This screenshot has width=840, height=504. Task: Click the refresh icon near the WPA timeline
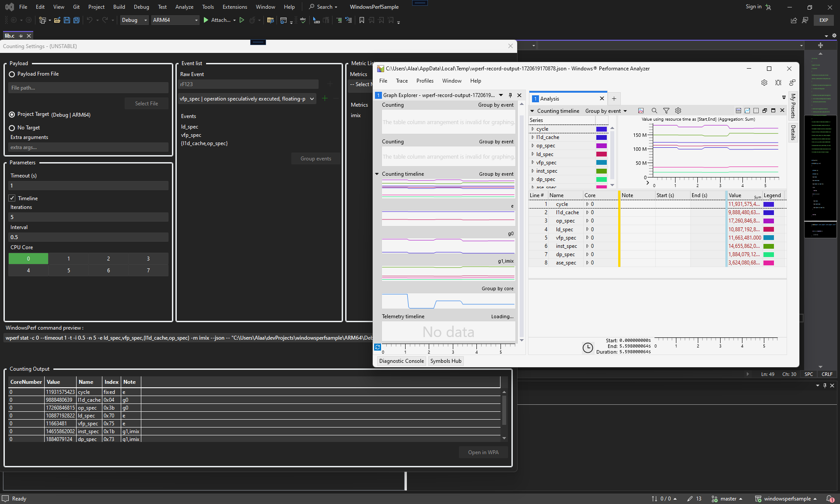tap(377, 347)
